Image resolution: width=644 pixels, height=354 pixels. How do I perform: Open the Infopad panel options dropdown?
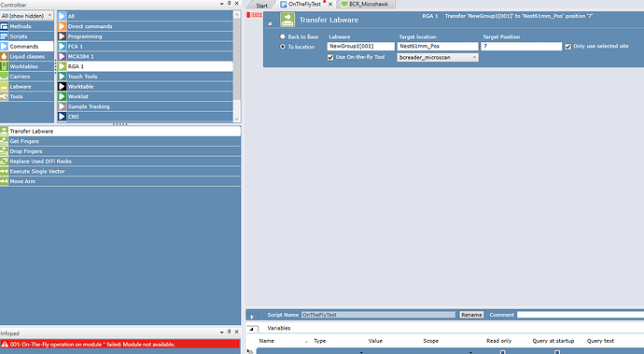[x=222, y=332]
